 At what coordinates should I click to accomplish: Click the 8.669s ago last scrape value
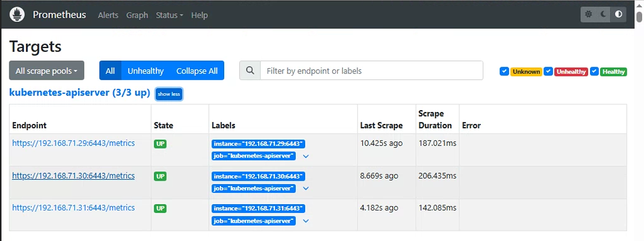[x=379, y=175]
